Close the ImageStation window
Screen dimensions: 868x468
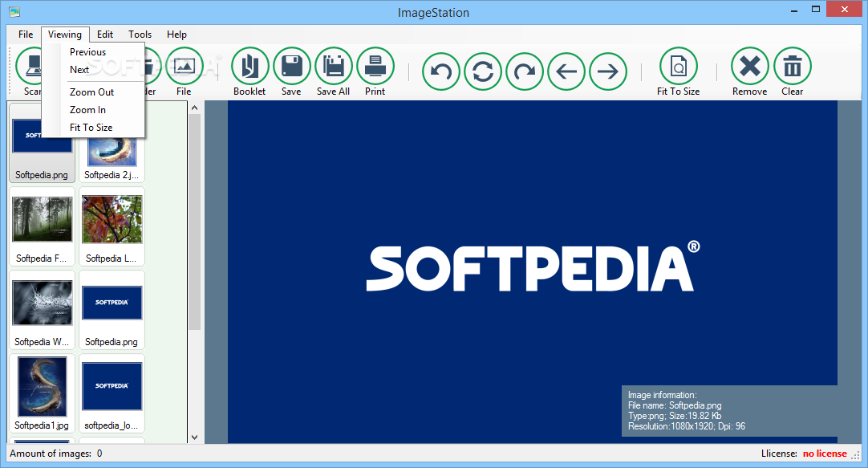(x=844, y=10)
